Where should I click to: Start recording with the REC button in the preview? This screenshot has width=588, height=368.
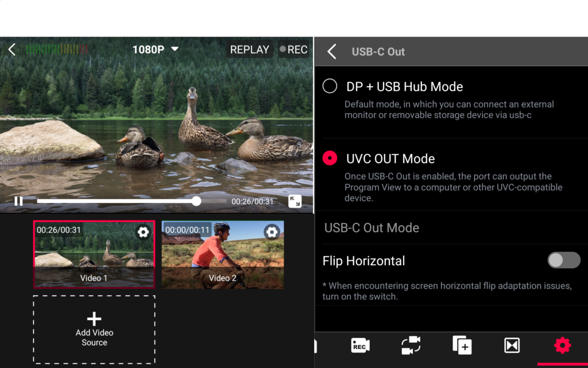click(x=293, y=49)
